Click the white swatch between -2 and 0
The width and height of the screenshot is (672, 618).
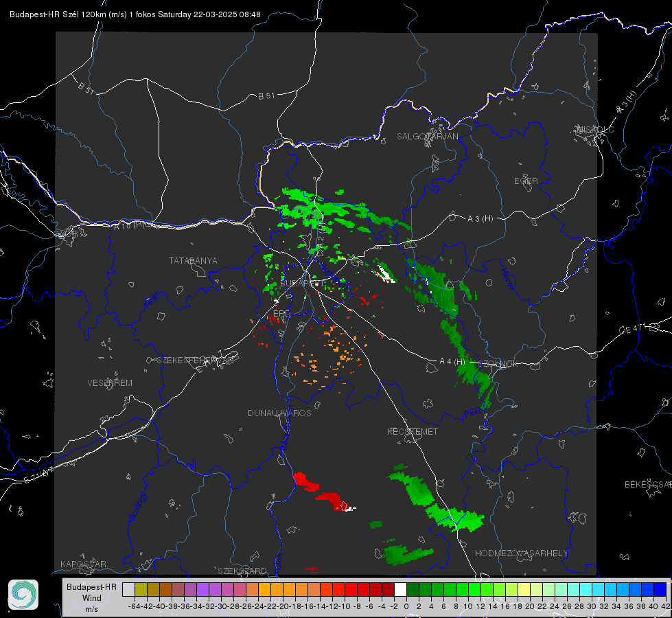[400, 590]
